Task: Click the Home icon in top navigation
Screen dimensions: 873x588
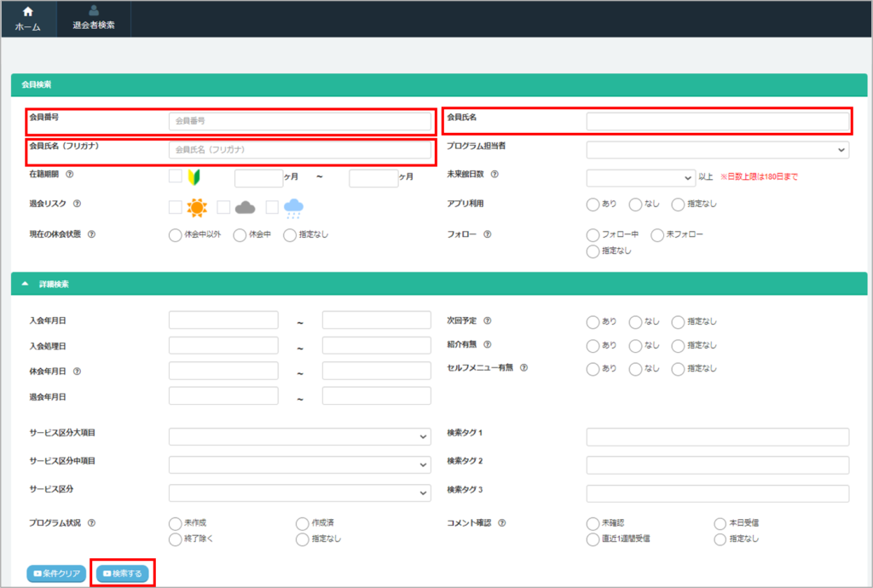Action: [x=28, y=18]
